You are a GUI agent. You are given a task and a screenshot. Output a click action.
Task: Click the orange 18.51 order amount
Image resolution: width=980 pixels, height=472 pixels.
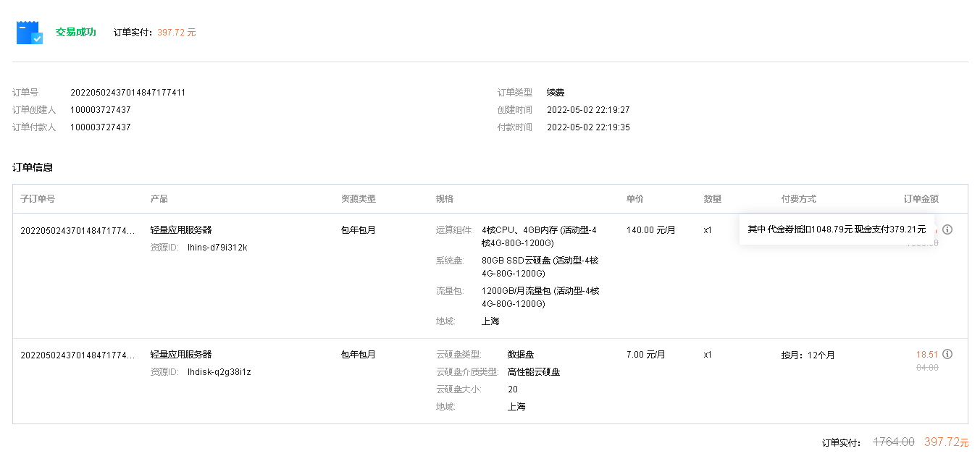(927, 355)
